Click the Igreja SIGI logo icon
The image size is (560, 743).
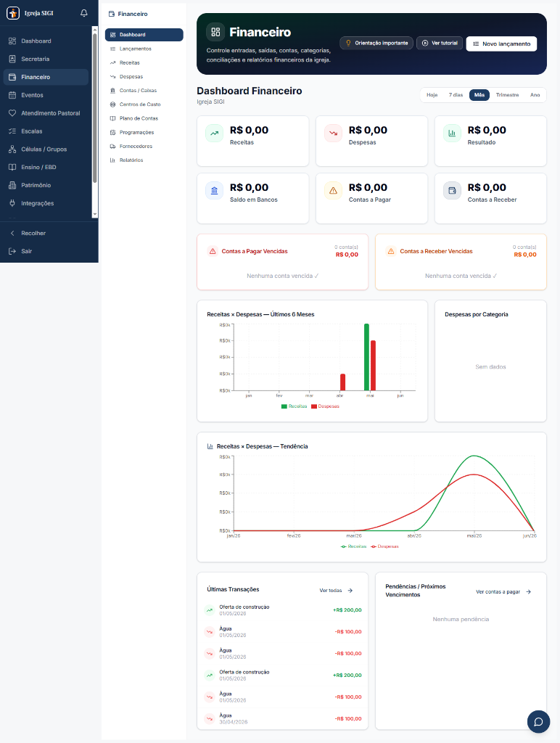(x=13, y=13)
